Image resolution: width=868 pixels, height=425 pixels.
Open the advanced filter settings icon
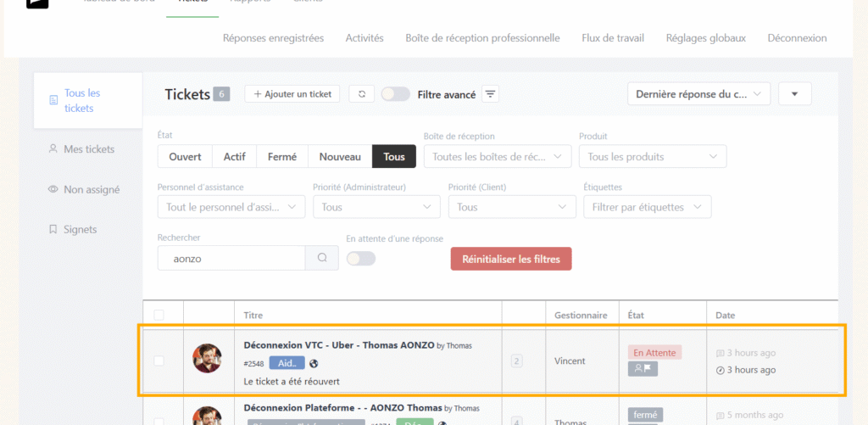pos(490,94)
